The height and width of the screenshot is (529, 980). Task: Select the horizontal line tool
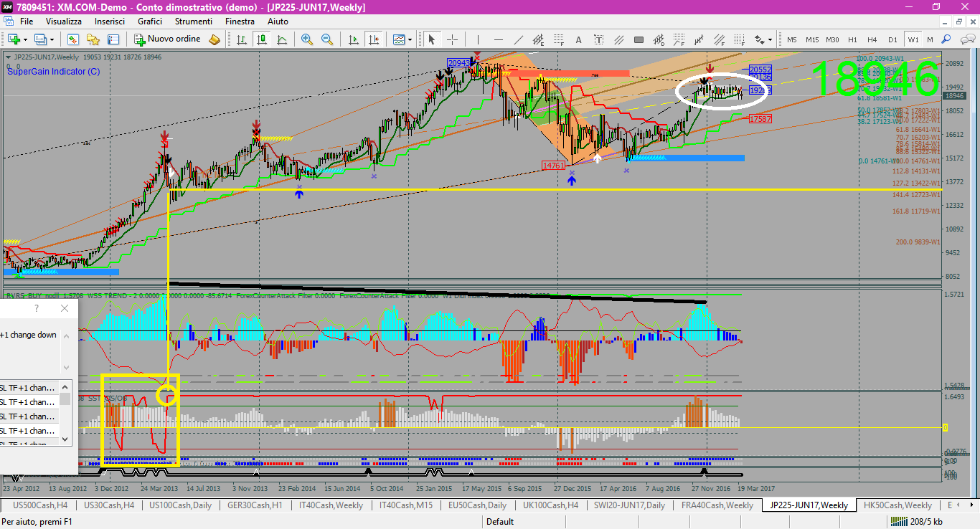(498, 39)
